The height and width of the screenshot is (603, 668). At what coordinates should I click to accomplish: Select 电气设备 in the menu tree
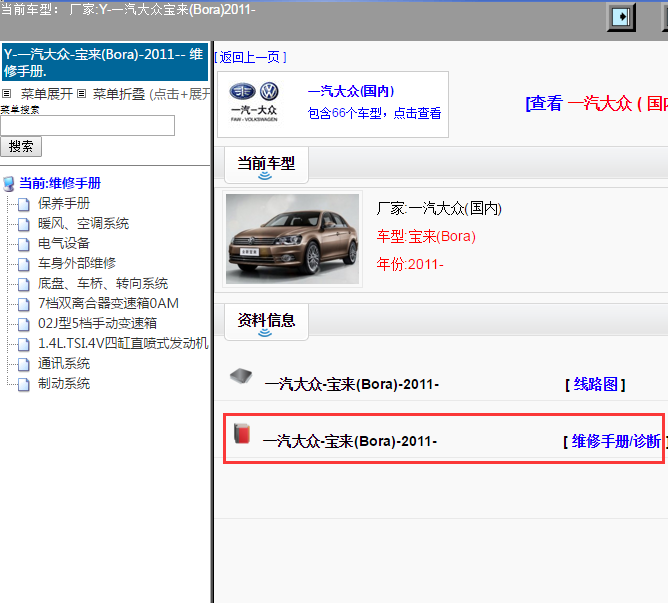coord(64,243)
